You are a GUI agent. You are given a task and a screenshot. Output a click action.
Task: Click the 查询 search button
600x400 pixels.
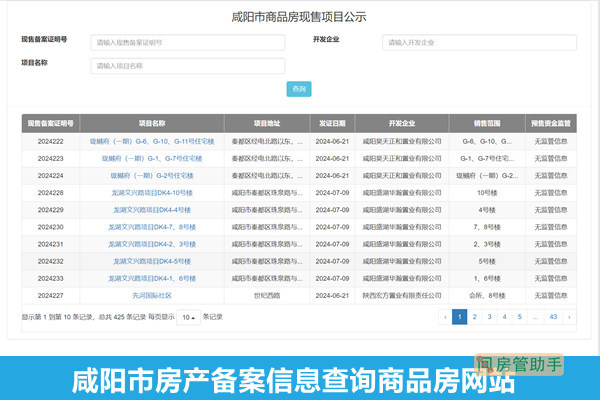[299, 89]
